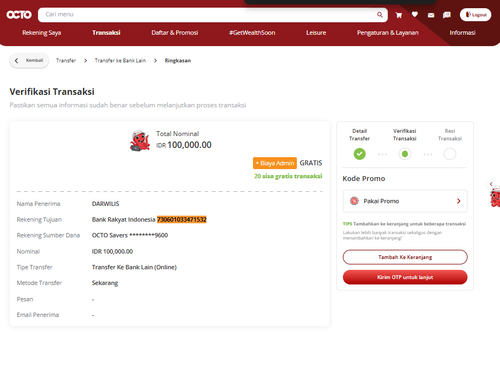
Task: Click recipient name DARWILIS
Action: [105, 204]
